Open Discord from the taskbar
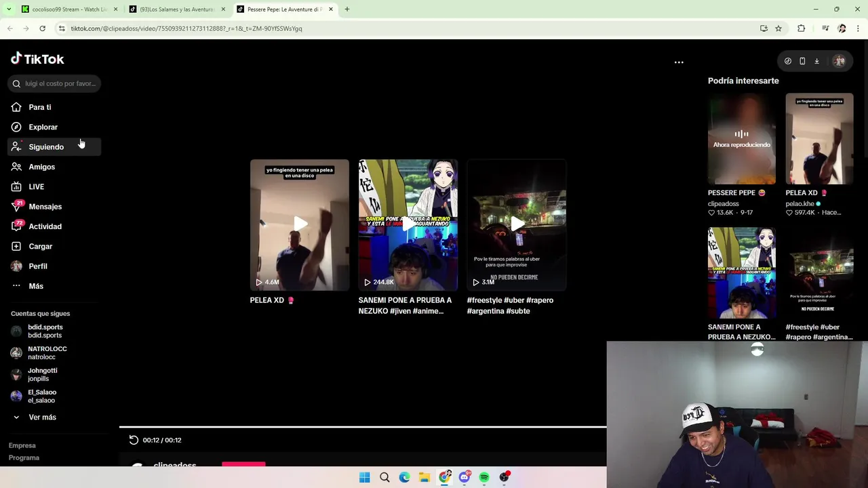868x488 pixels. 465,477
